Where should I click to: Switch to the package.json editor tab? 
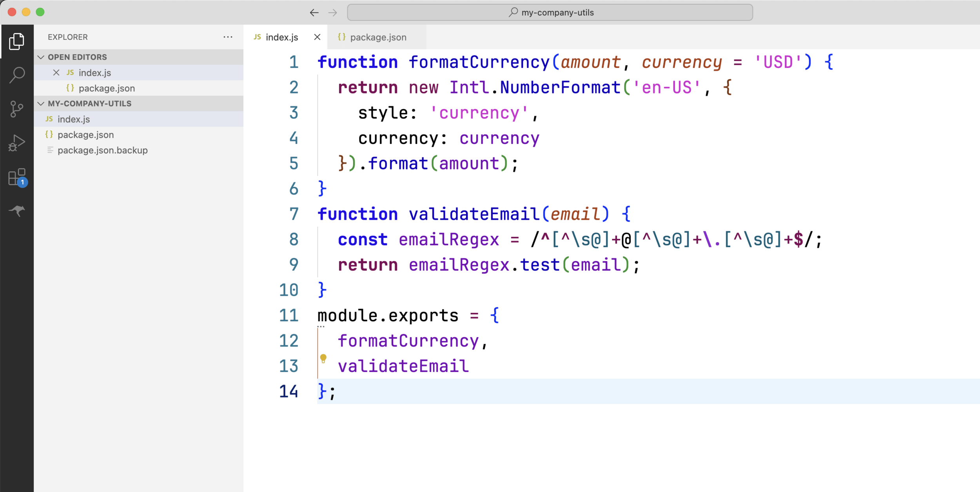(x=378, y=37)
